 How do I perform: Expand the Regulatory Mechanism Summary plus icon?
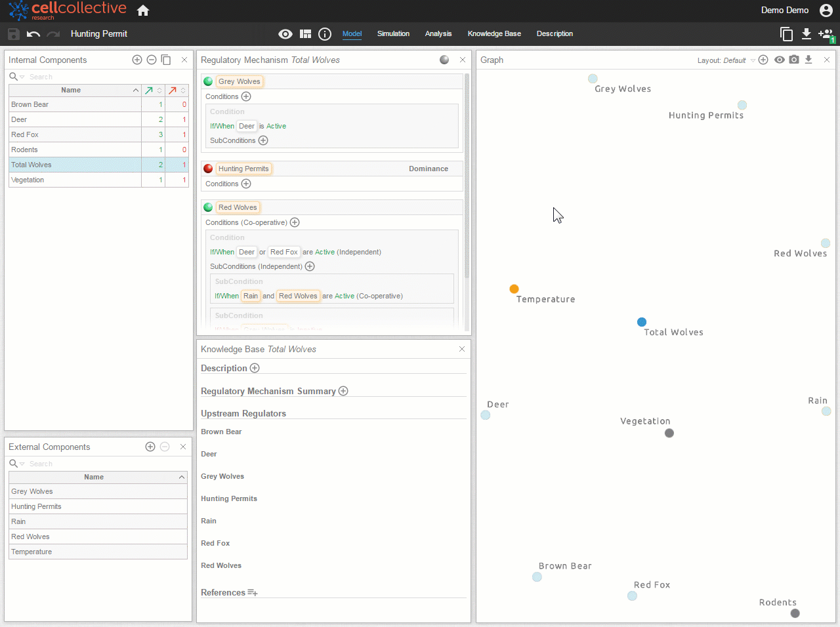pyautogui.click(x=343, y=391)
